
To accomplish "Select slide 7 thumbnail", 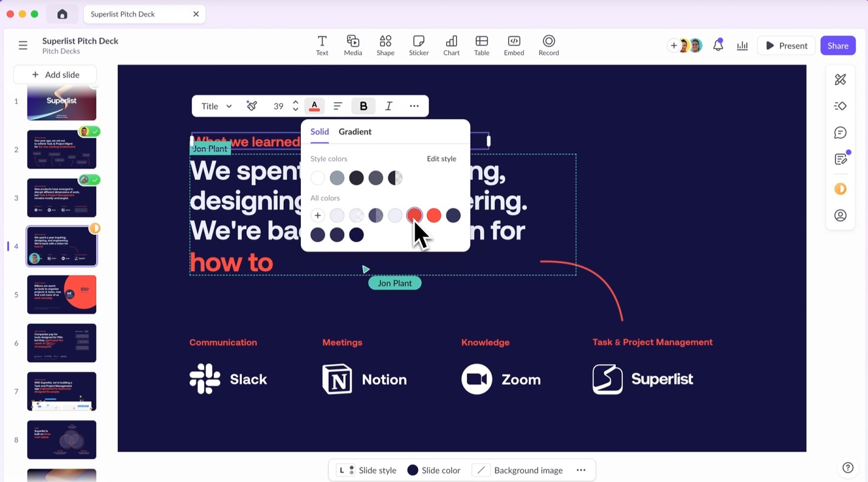I will [x=61, y=391].
